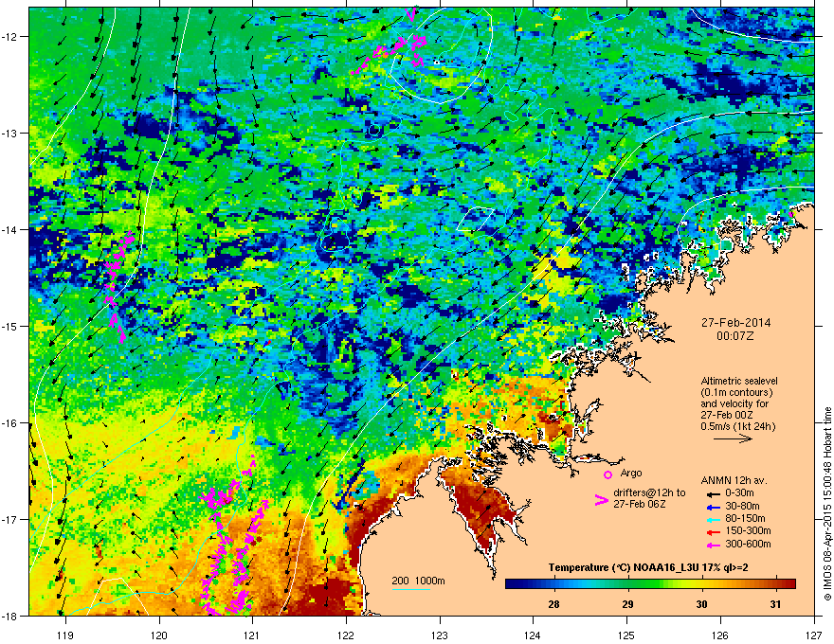Click the Altimetric sealevel caption
The width and height of the screenshot is (834, 644).
[x=739, y=381]
